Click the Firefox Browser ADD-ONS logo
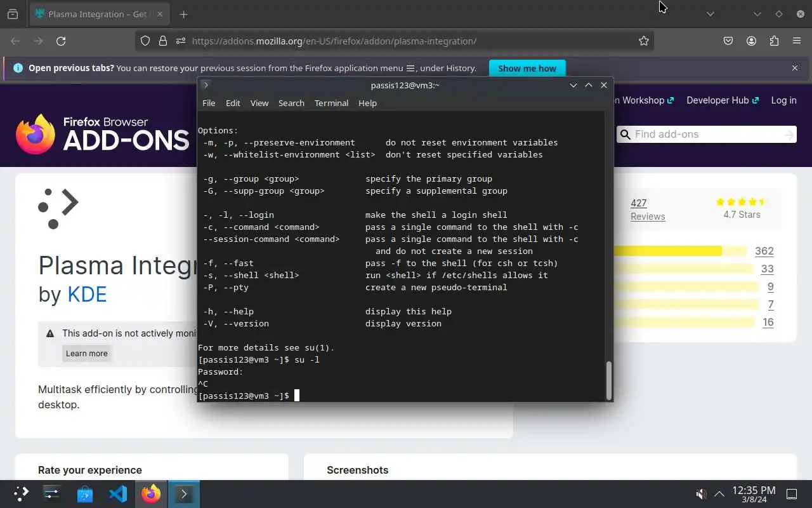The image size is (812, 508). (103, 134)
